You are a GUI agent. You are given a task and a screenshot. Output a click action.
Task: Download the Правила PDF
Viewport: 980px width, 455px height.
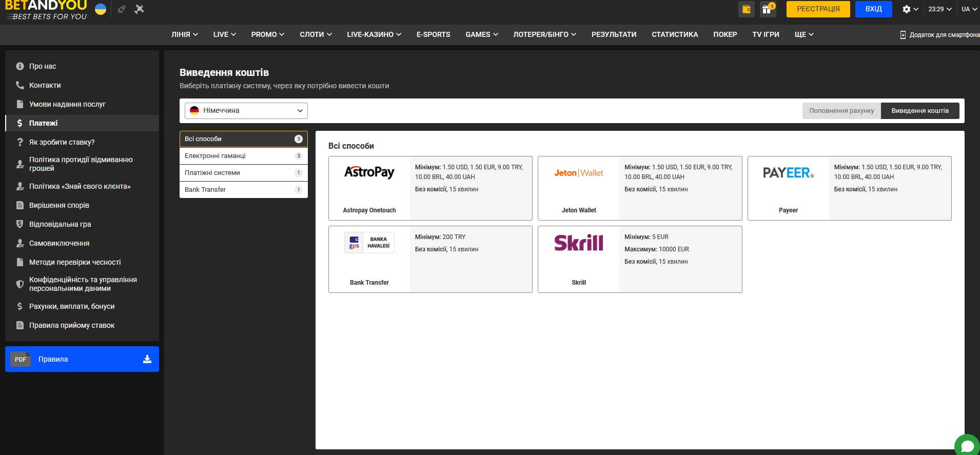click(82, 359)
